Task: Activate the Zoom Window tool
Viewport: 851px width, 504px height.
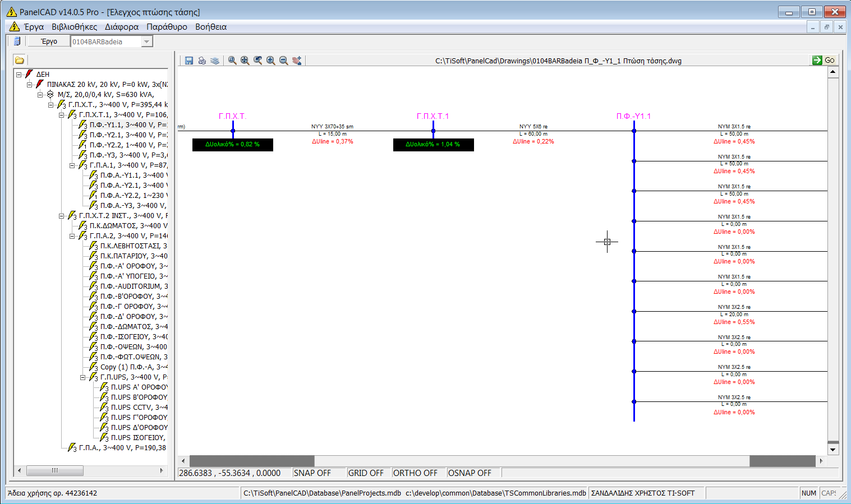Action: 232,60
